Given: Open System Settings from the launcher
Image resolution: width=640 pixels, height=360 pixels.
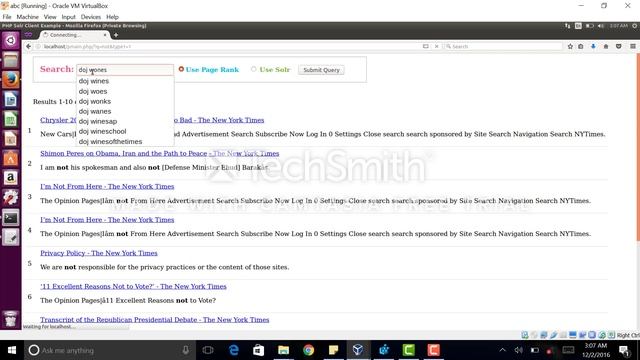Looking at the screenshot, I should pos(11,198).
